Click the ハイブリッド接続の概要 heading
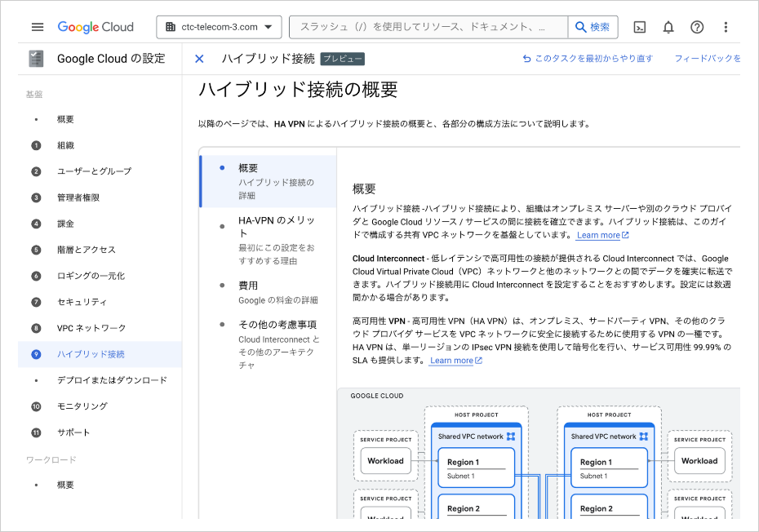Viewport: 759px width, 532px height. click(298, 90)
